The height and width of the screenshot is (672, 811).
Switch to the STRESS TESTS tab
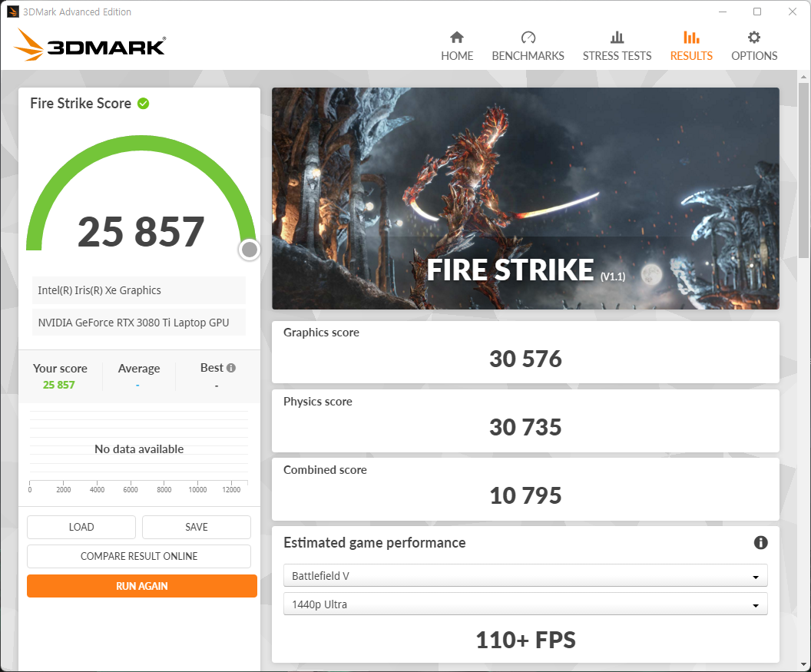coord(617,56)
